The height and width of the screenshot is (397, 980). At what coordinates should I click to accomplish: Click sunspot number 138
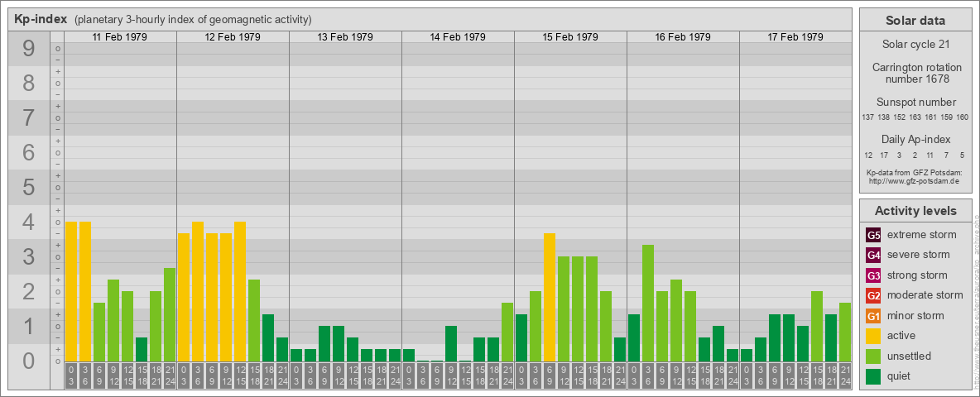(x=884, y=117)
